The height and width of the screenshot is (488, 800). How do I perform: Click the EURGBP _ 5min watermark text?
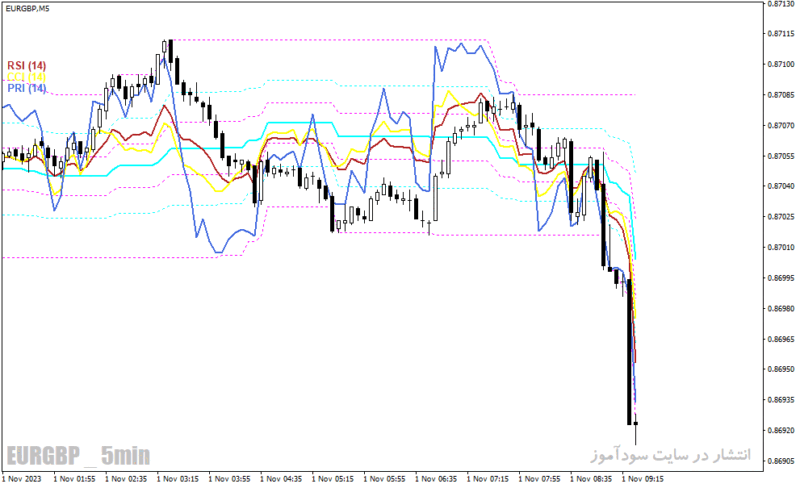pyautogui.click(x=79, y=455)
